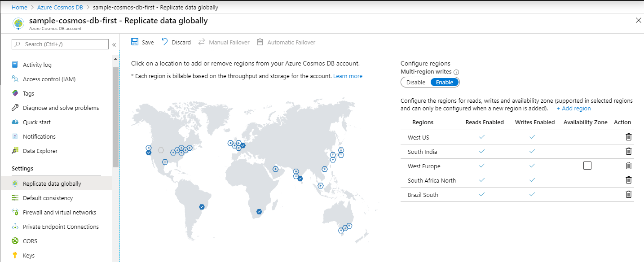The width and height of the screenshot is (644, 262).
Task: Delete the South Africa North region
Action: pos(629,180)
